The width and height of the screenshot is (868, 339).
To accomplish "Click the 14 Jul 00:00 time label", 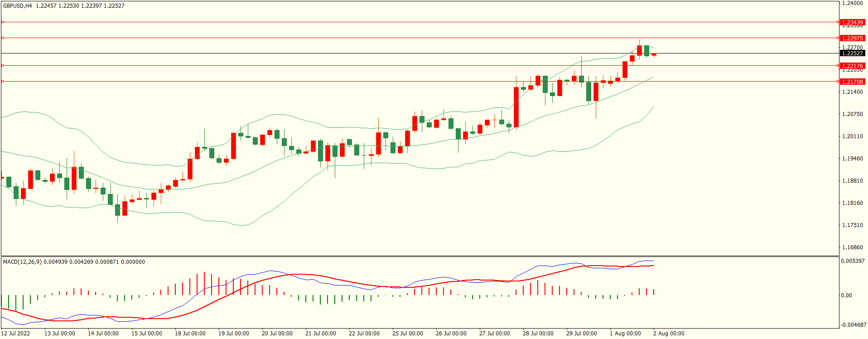I will (103, 334).
